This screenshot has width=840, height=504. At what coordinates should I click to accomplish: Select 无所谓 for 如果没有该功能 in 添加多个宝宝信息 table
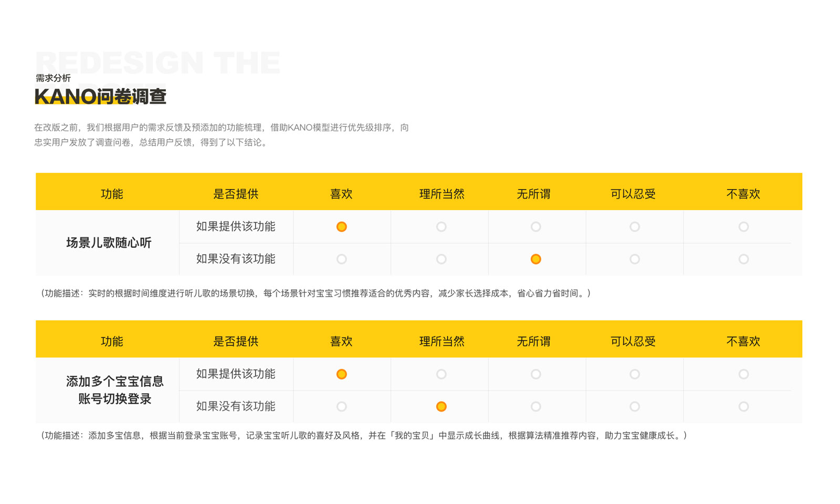point(535,406)
